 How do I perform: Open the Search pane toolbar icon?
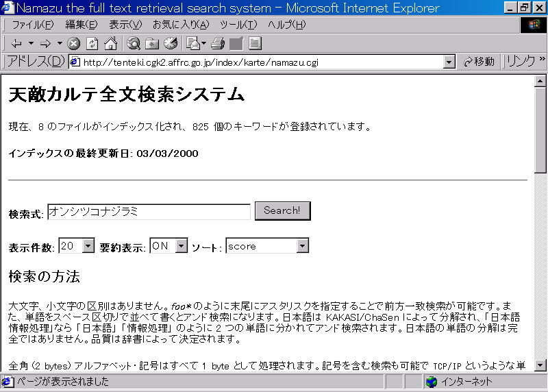[x=134, y=44]
